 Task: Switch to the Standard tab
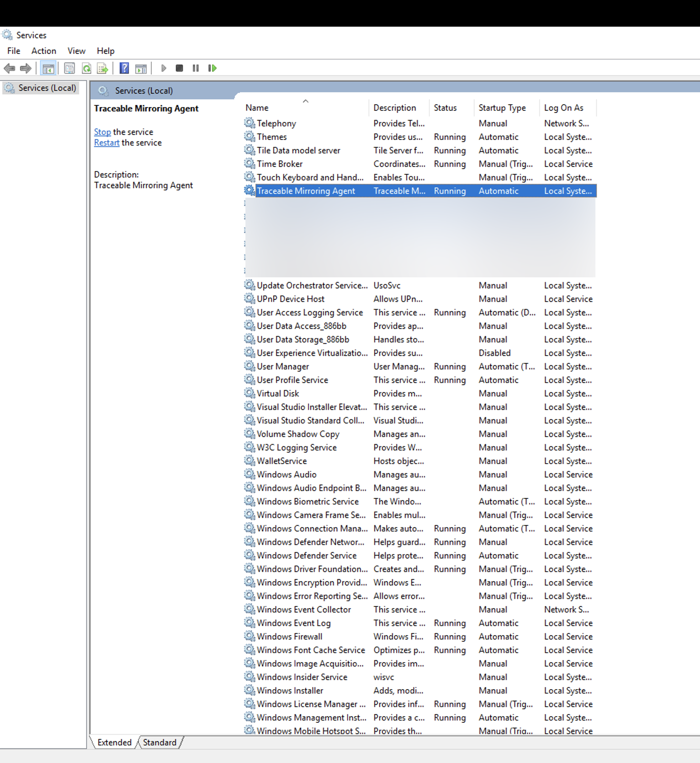coord(159,742)
